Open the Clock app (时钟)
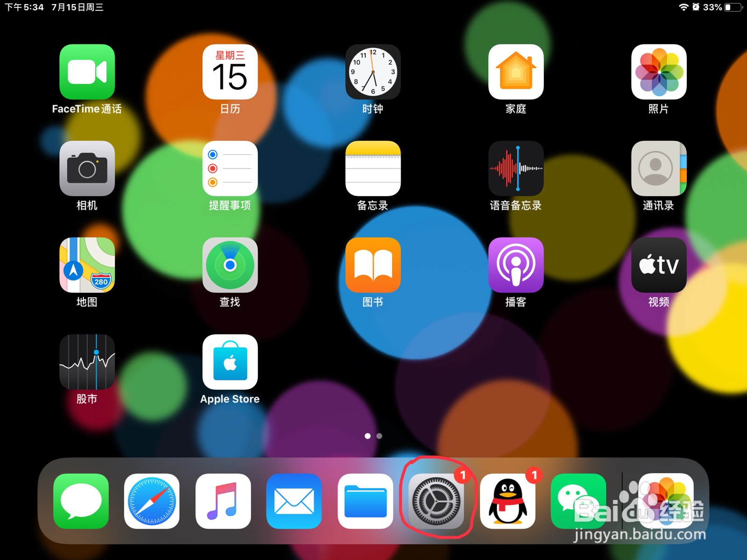 coord(373,72)
